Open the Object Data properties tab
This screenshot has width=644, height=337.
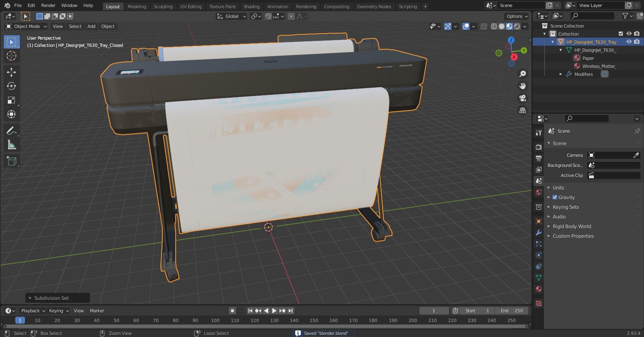tap(539, 278)
